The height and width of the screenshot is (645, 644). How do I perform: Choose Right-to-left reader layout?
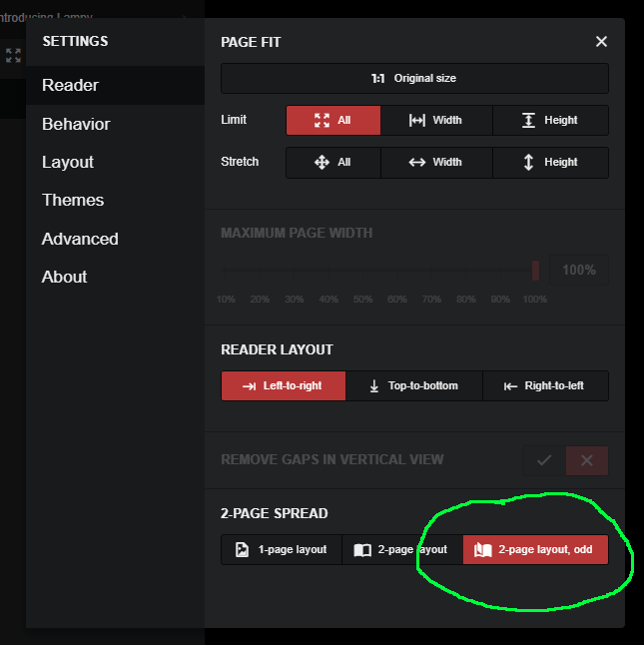pyautogui.click(x=545, y=385)
